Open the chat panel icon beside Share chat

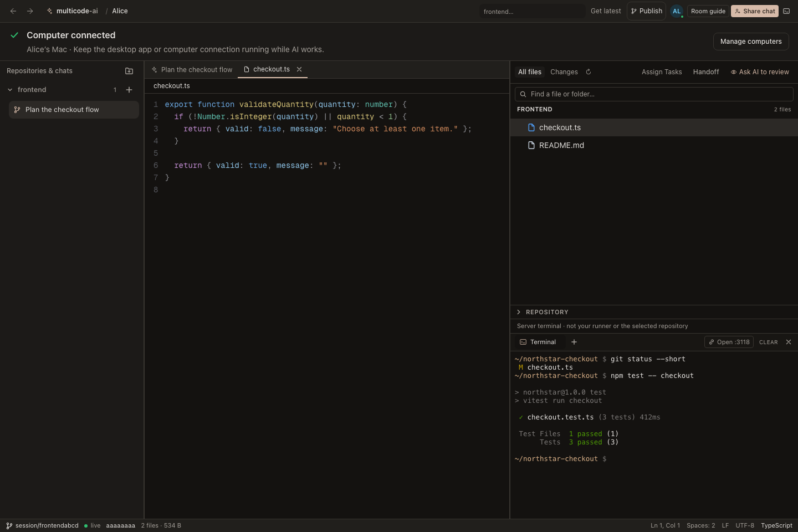point(786,11)
